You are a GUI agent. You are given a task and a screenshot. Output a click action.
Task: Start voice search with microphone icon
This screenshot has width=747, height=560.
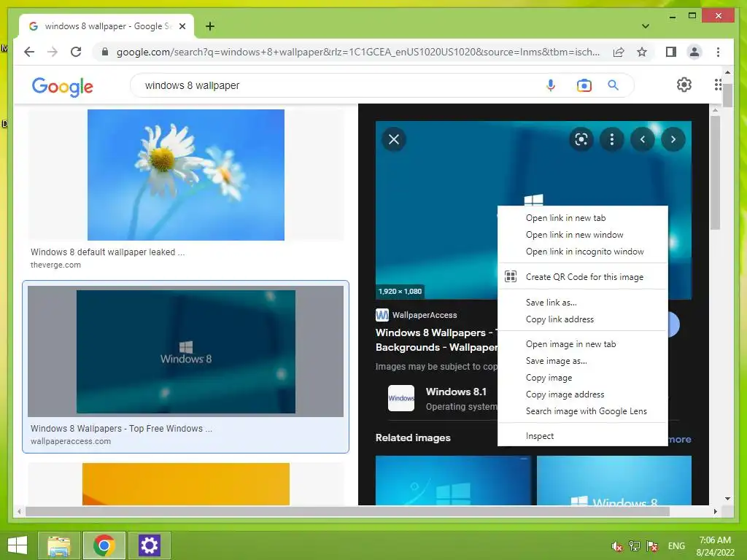[x=551, y=85]
